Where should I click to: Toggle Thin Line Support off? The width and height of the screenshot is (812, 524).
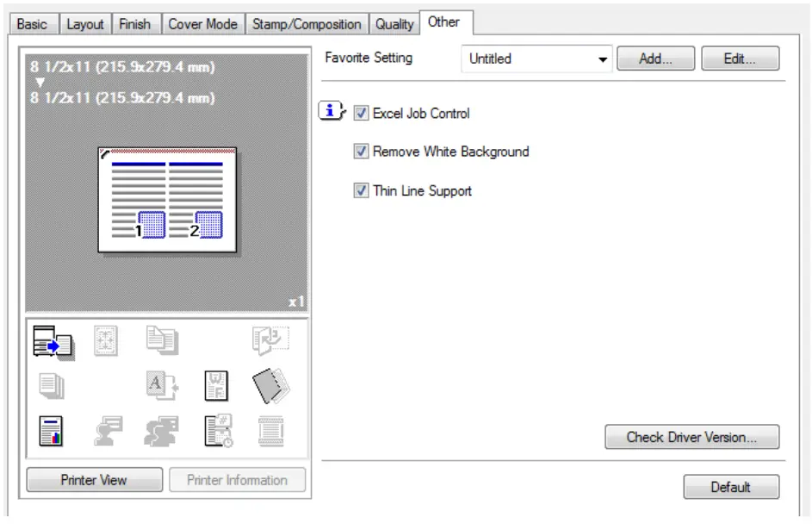[360, 191]
